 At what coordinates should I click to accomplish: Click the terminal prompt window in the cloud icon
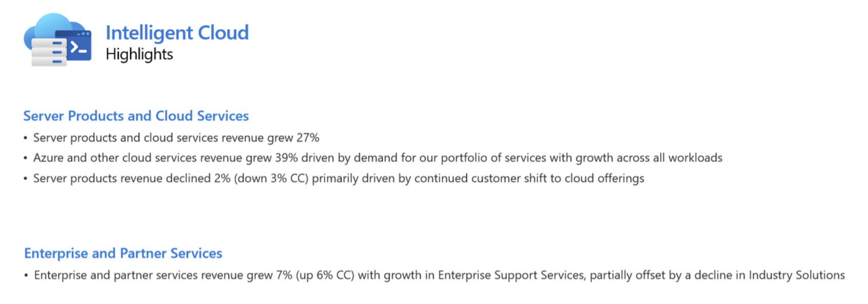(74, 45)
